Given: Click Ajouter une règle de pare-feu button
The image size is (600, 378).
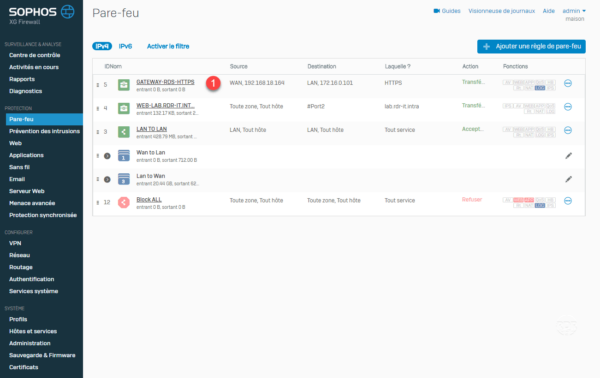Looking at the screenshot, I should 531,46.
